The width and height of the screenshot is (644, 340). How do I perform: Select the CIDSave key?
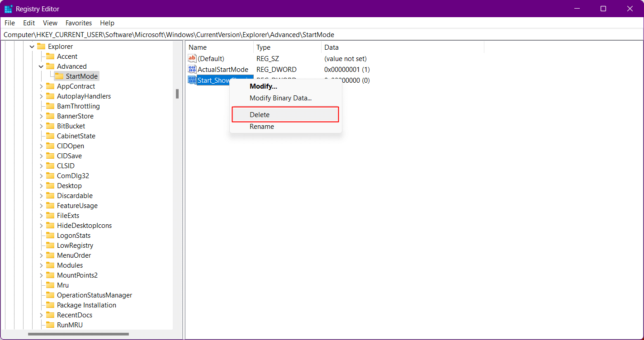(69, 156)
